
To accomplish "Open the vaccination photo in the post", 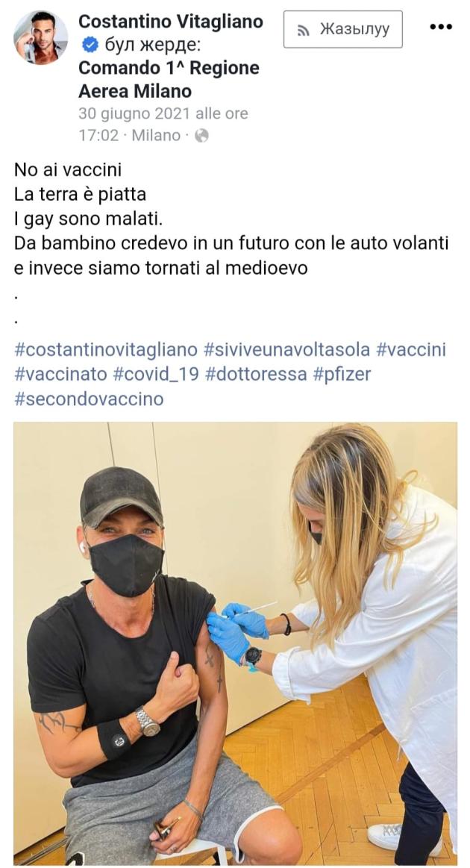I will coord(235,644).
